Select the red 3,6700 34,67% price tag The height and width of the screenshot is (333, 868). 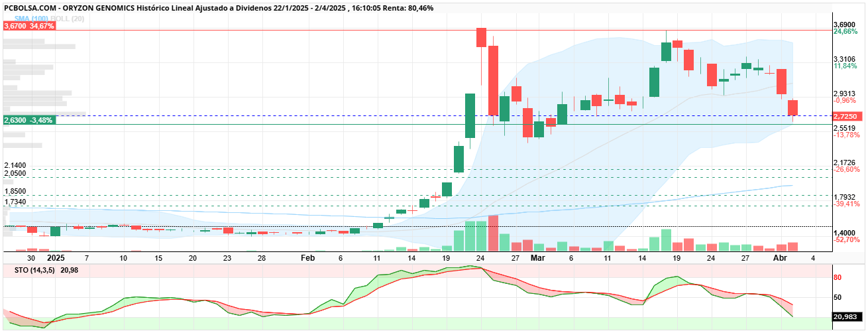pos(29,26)
